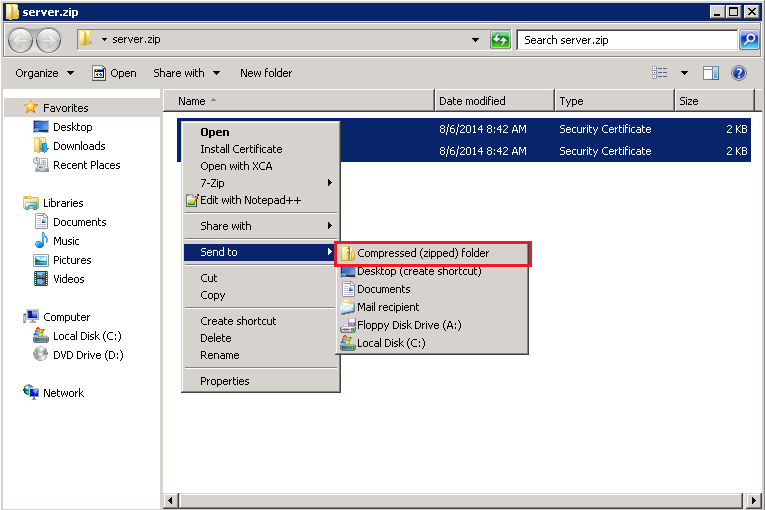Image resolution: width=765 pixels, height=510 pixels.
Task: Choose Mail recipient from Send to submenu
Action: (x=388, y=307)
